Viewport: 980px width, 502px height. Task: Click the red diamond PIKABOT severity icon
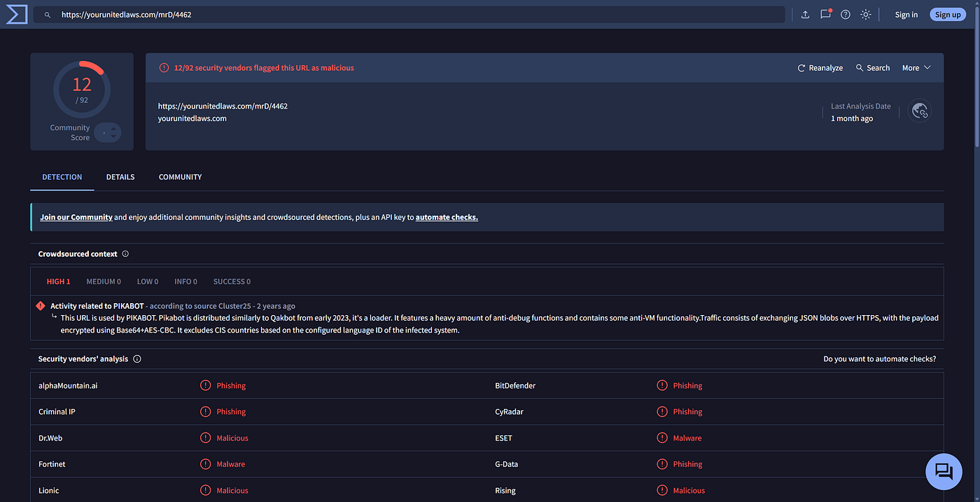(x=41, y=306)
